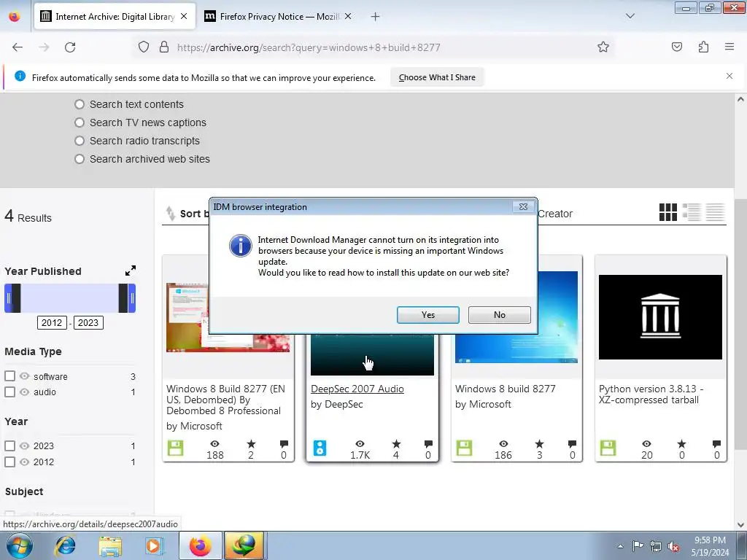Screen dimensions: 747x560
Task: Switch to Firefox Privacy Notice tab
Action: coord(279,16)
